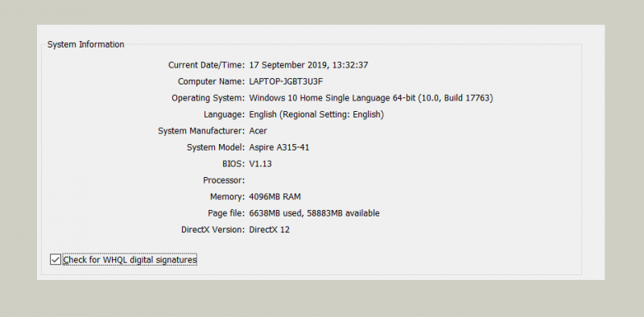Click the Page file label
This screenshot has width=644, height=317.
(x=226, y=213)
